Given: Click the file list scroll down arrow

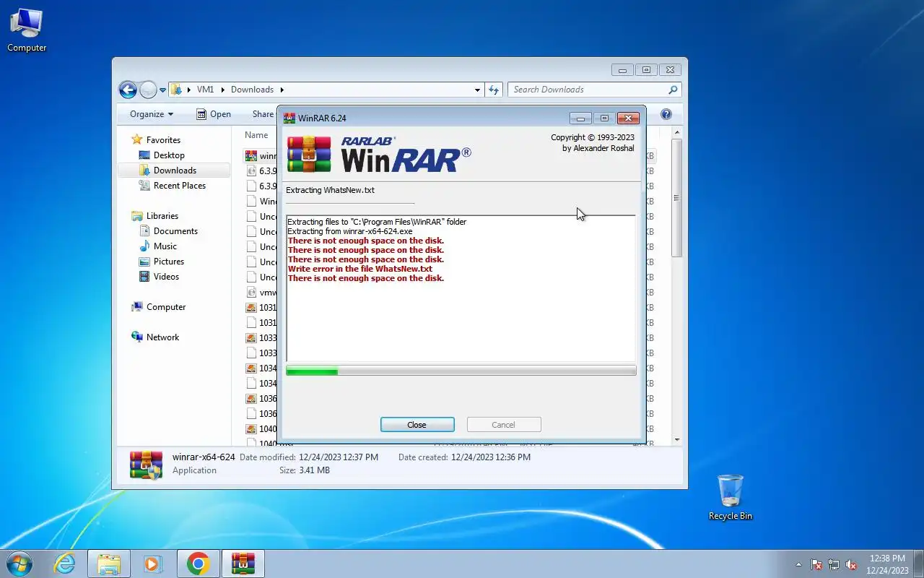Looking at the screenshot, I should click(677, 439).
